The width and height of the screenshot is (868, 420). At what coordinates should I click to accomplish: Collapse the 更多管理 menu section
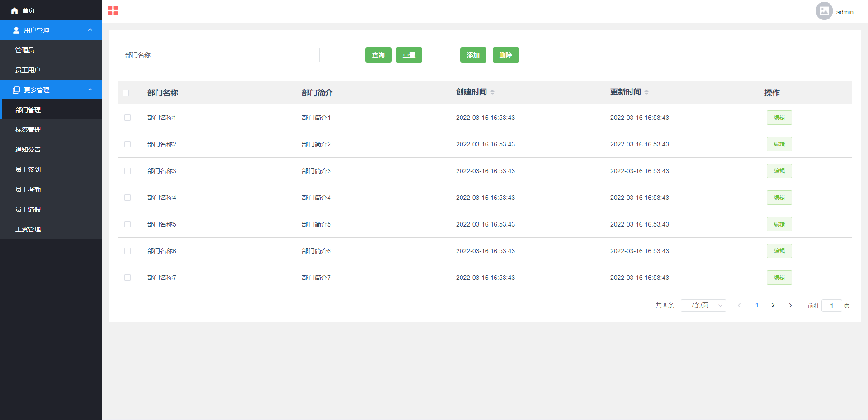pyautogui.click(x=90, y=90)
